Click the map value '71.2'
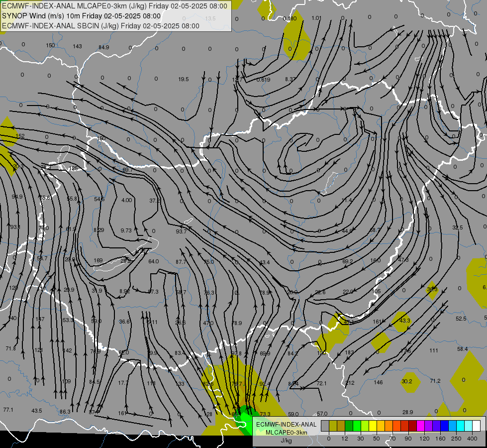The width and height of the screenshot is (487, 448). tap(435, 381)
